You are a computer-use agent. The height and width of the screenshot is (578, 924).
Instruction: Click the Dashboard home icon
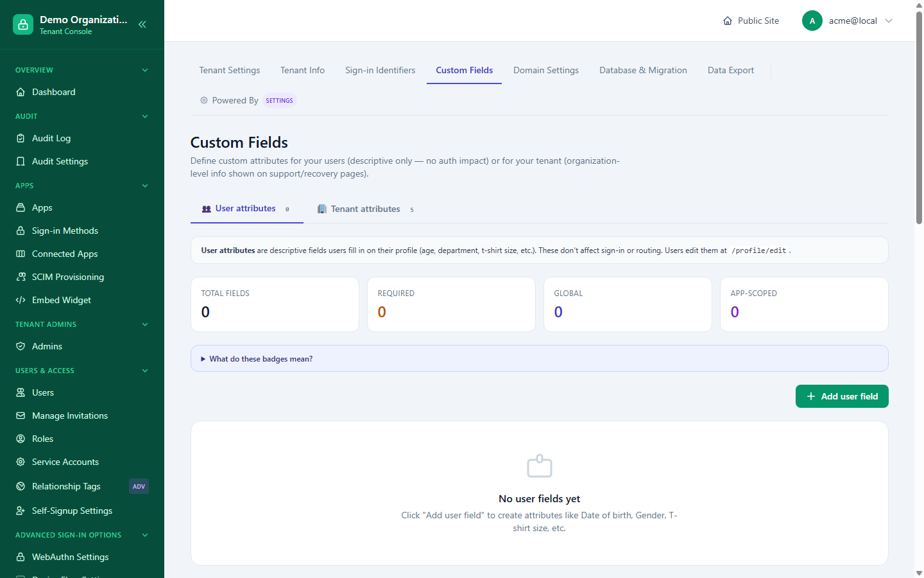[x=21, y=92]
